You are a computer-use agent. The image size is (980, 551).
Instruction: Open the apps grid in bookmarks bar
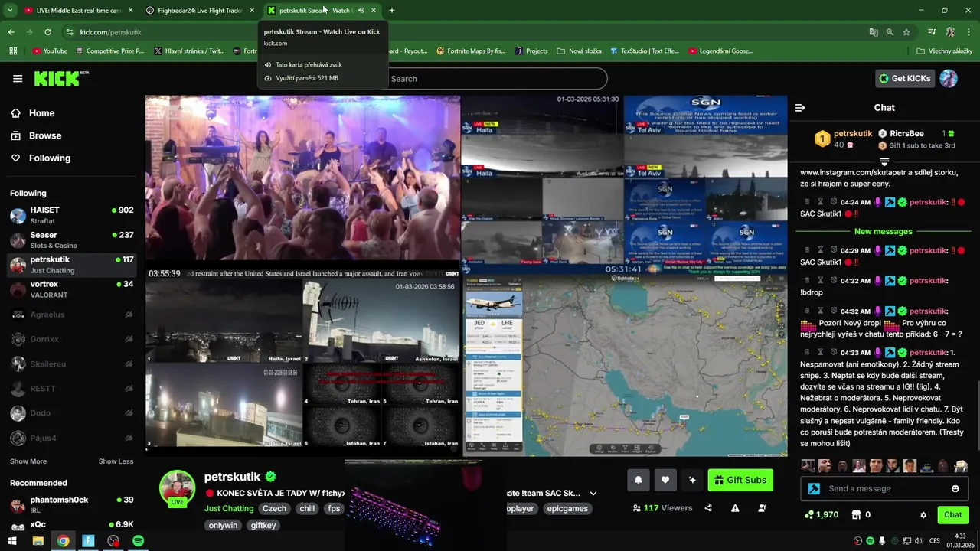coord(13,51)
